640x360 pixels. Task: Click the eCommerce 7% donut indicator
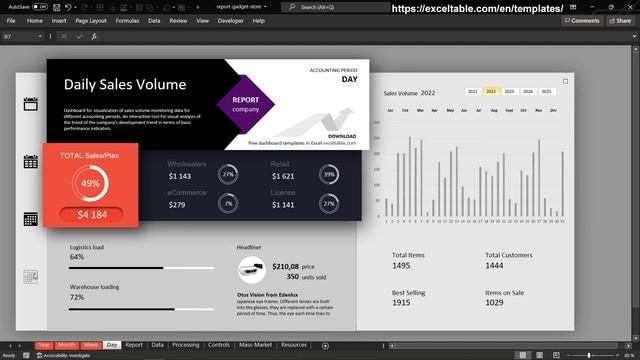coord(228,203)
